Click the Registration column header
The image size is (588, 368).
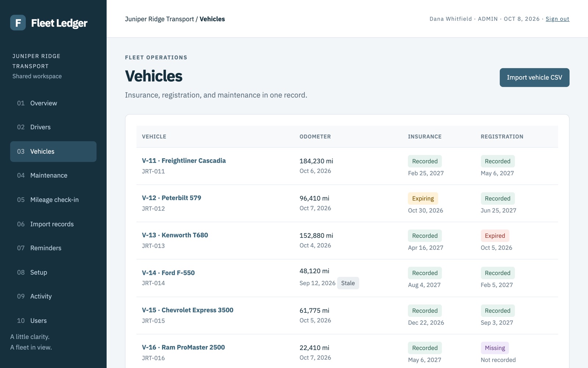click(x=502, y=137)
